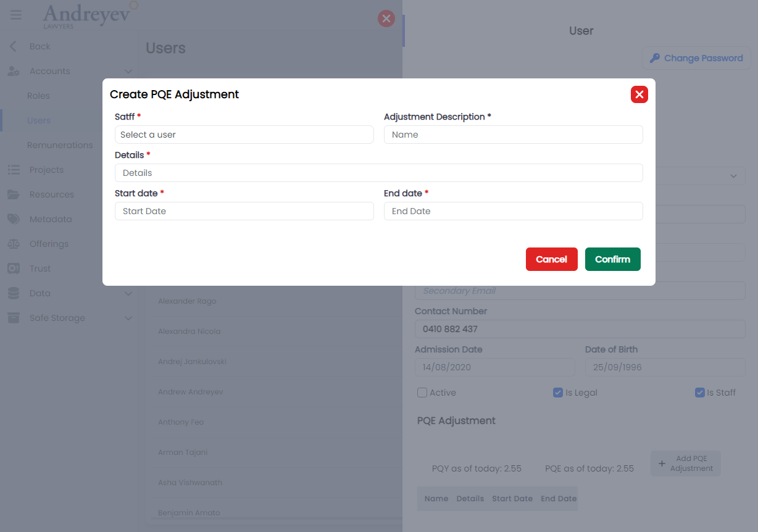Click the Resources folder icon

[14, 194]
